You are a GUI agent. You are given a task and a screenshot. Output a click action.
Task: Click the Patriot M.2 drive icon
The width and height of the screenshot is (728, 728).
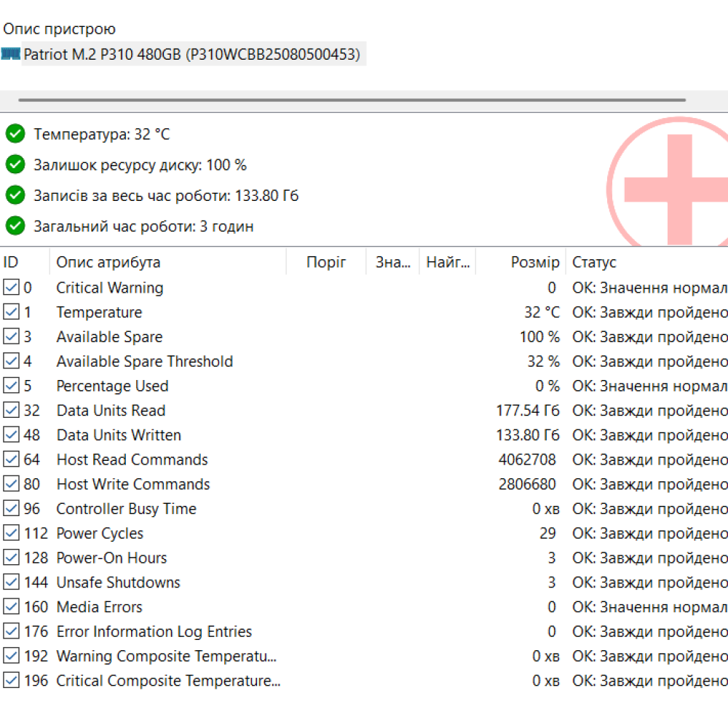(x=11, y=54)
